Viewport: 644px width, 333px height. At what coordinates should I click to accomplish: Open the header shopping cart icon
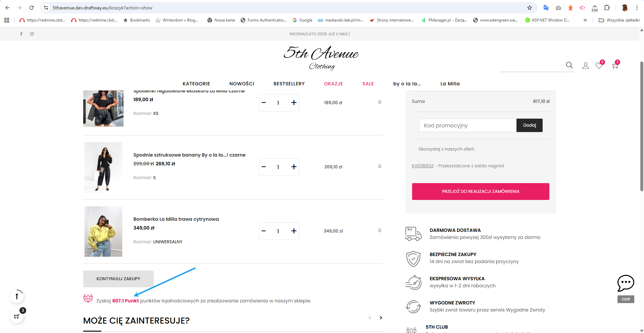pos(615,66)
